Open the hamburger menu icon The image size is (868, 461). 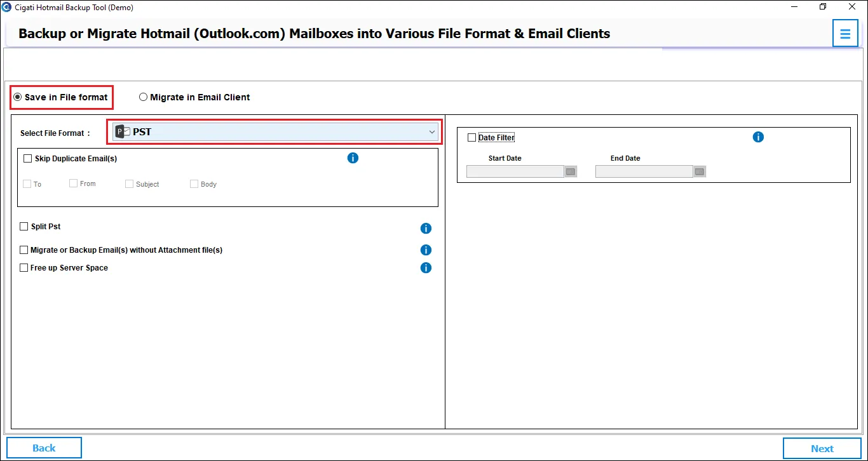[845, 34]
